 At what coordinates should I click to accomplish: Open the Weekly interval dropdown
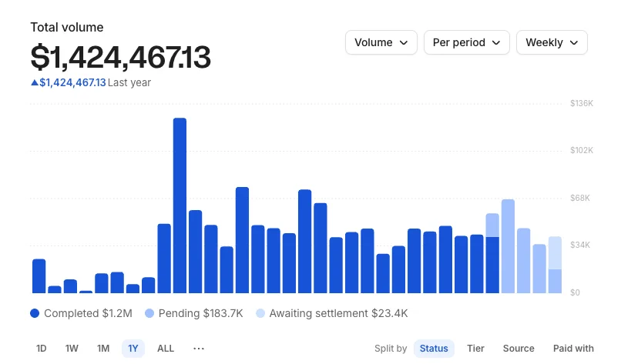(x=552, y=42)
